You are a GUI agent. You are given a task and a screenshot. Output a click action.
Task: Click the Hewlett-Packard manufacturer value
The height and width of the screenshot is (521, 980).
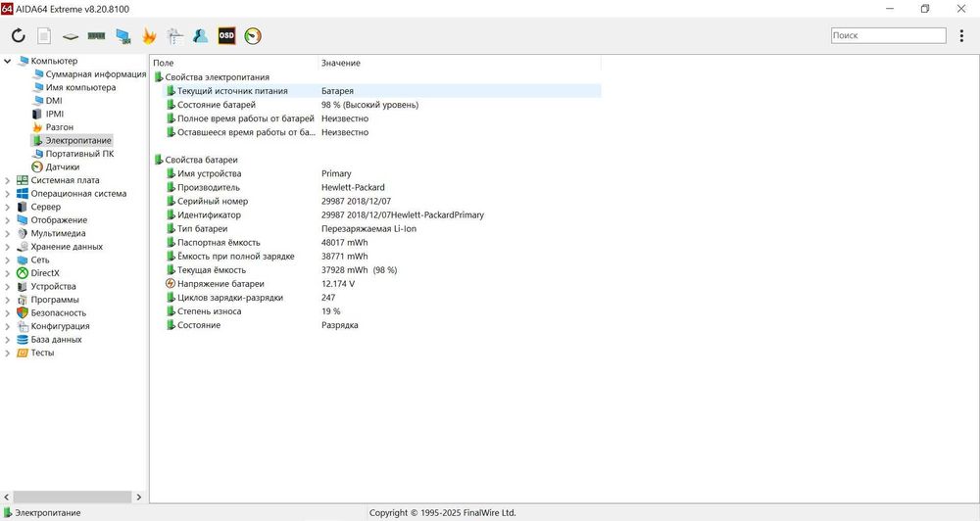[x=353, y=187]
